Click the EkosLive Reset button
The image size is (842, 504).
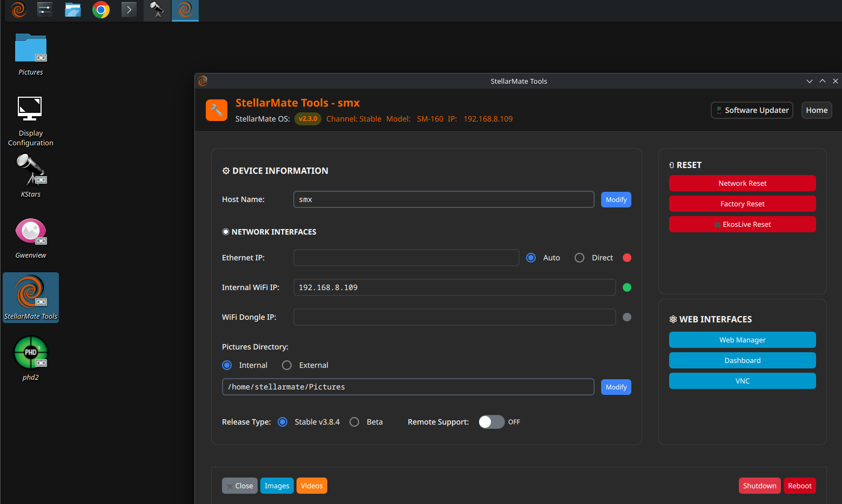pyautogui.click(x=743, y=224)
